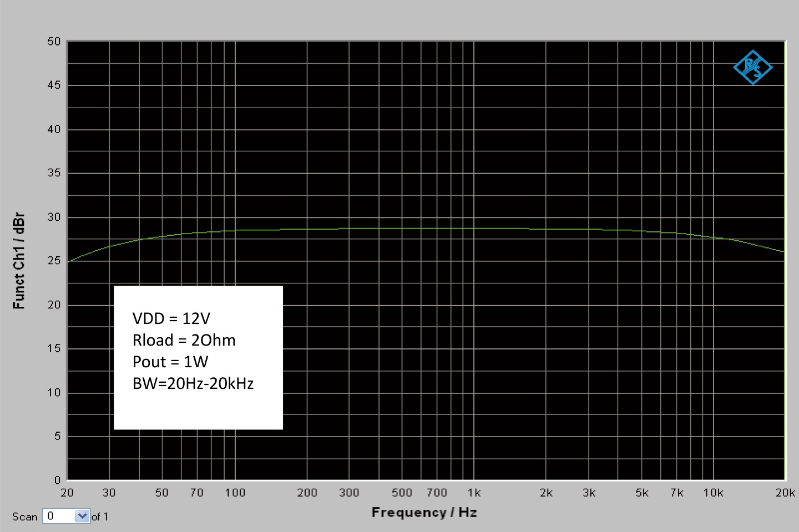Click the 'Pout = 1W' annotation text
This screenshot has height=532, width=799.
click(170, 362)
